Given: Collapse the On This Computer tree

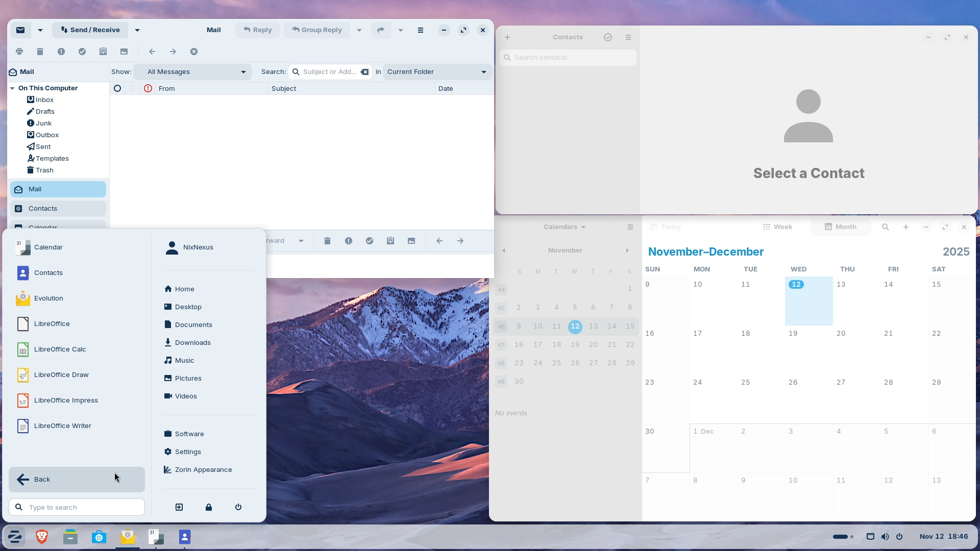Looking at the screenshot, I should pyautogui.click(x=12, y=88).
